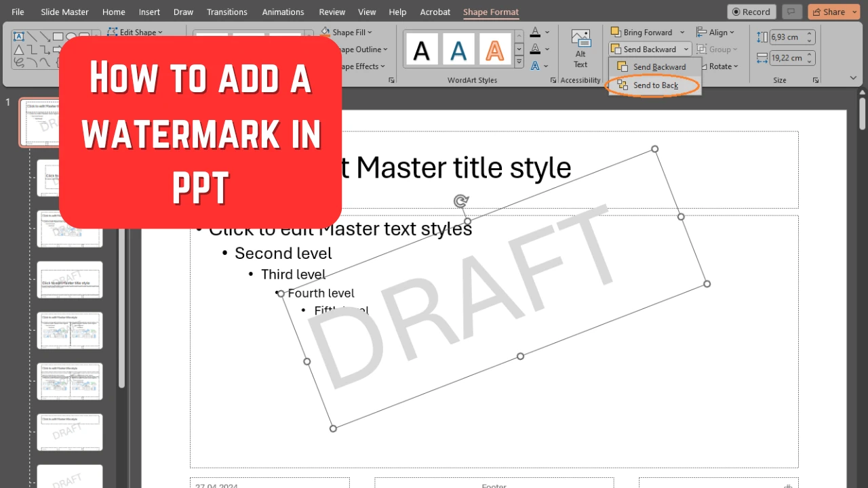Select the Oval shape tool
Image resolution: width=868 pixels, height=488 pixels.
coord(71,36)
